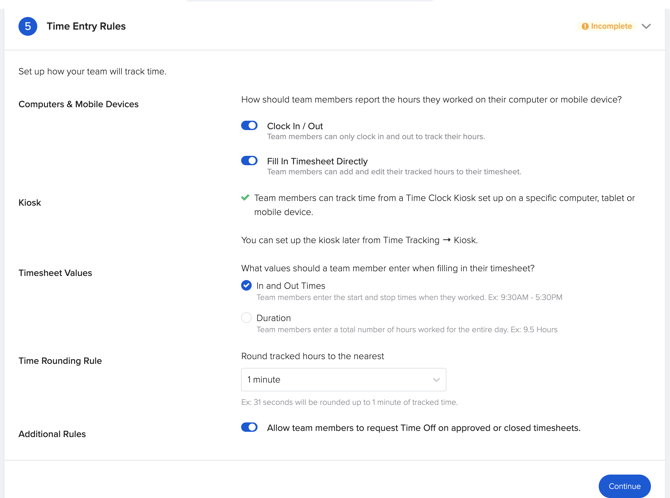
Task: Click the rounding dropdown arrow
Action: point(436,380)
